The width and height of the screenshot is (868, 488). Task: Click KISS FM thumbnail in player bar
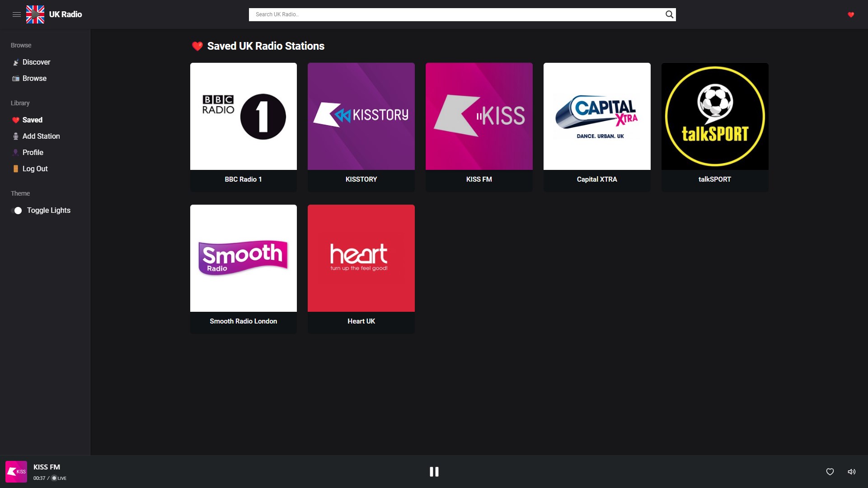point(16,472)
